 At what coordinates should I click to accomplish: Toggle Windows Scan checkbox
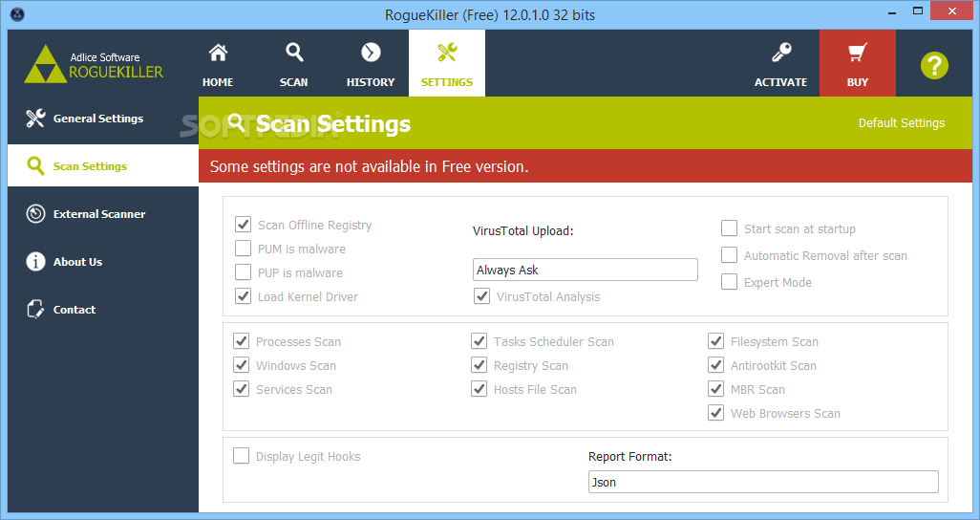[242, 365]
